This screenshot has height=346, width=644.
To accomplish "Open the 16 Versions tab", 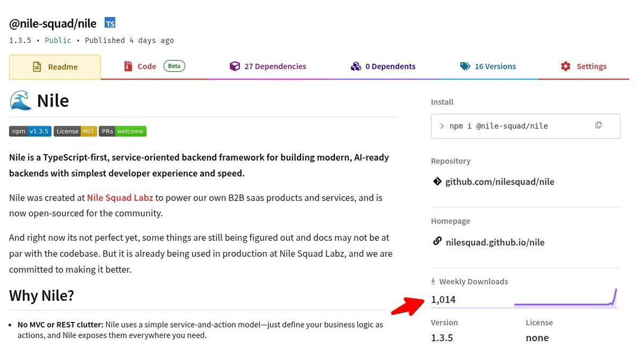I will pyautogui.click(x=488, y=67).
